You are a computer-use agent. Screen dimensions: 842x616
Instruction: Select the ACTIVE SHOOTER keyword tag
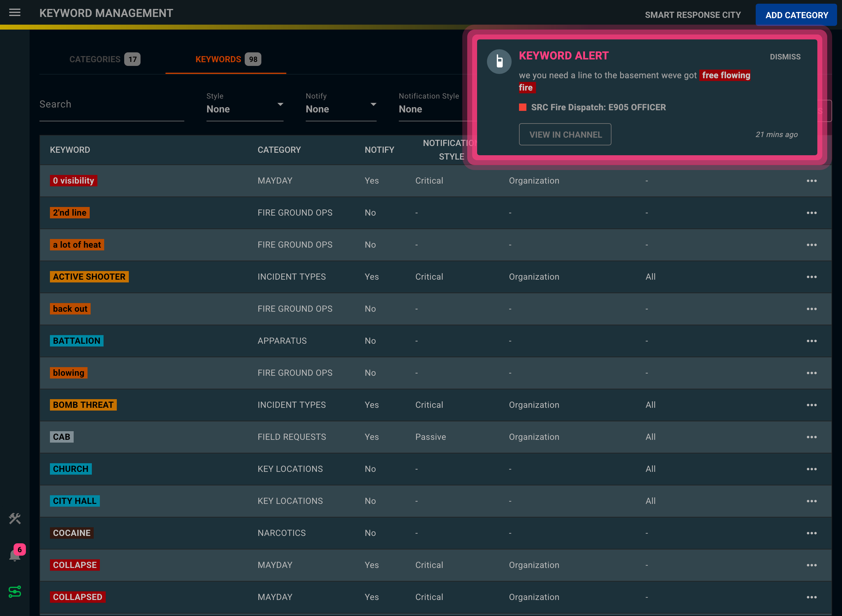[89, 277]
